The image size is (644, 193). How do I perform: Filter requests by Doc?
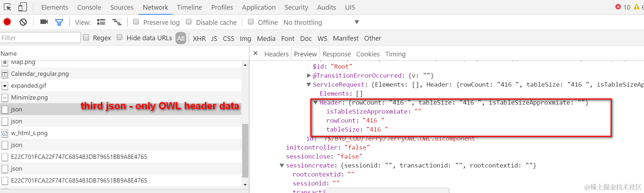point(306,38)
